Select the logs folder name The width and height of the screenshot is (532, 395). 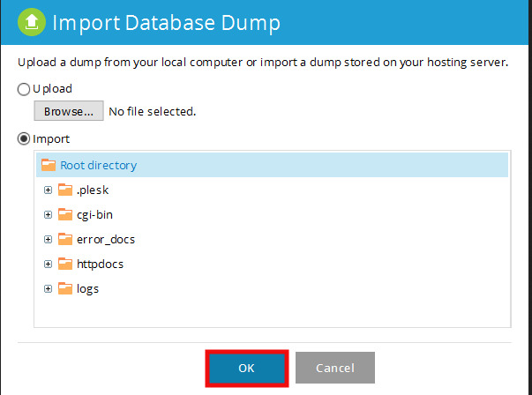(x=88, y=289)
